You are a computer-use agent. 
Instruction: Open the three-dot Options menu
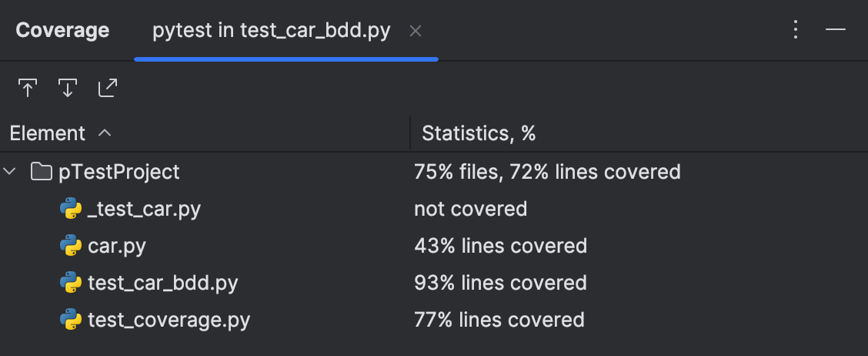tap(796, 30)
